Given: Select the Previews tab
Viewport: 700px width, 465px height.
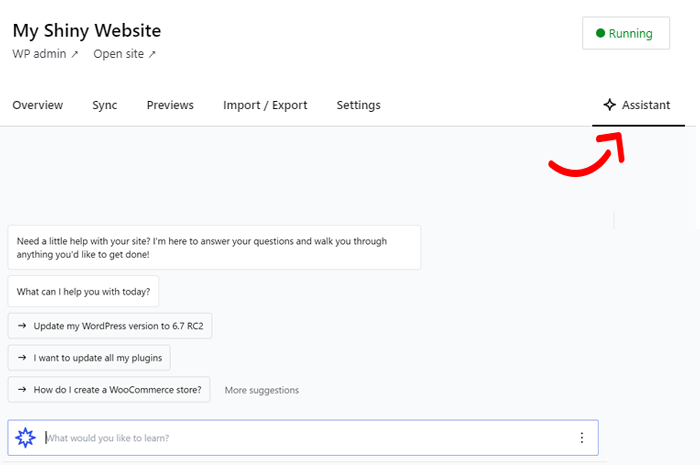Looking at the screenshot, I should [170, 105].
